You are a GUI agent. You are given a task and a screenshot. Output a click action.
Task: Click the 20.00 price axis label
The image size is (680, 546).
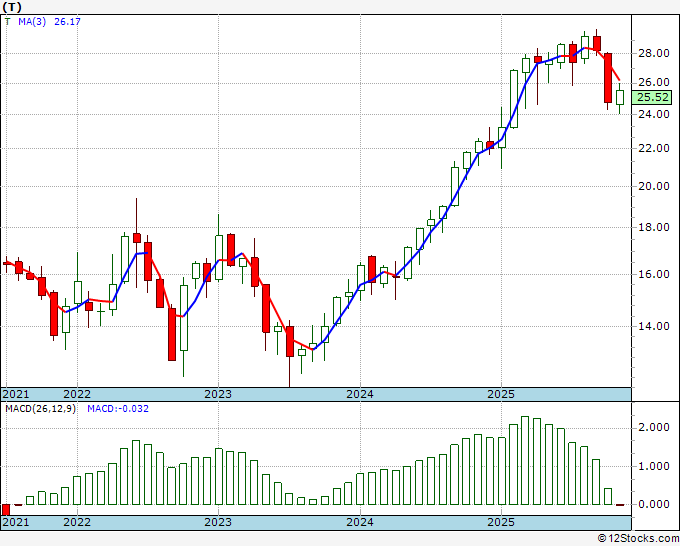pyautogui.click(x=654, y=186)
